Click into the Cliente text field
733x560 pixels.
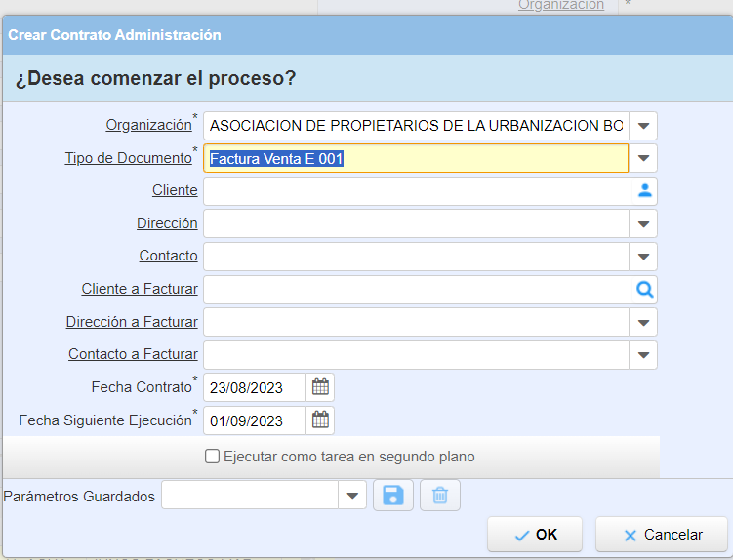point(417,191)
